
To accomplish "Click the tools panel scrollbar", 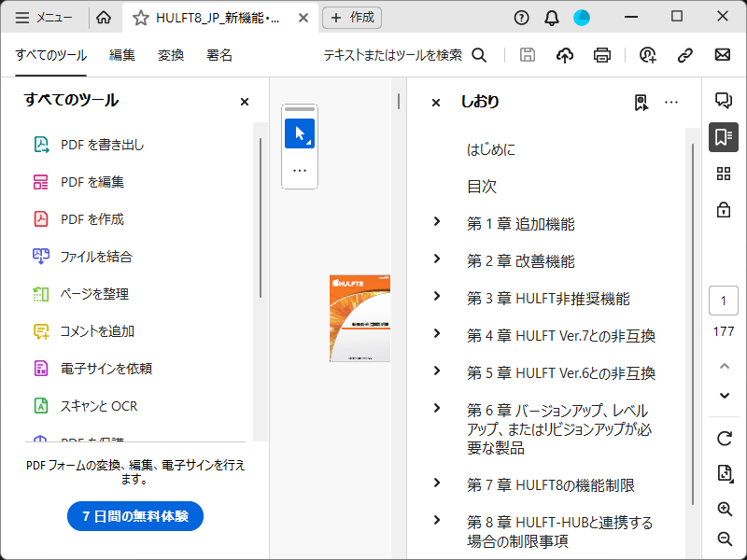I will pyautogui.click(x=261, y=218).
